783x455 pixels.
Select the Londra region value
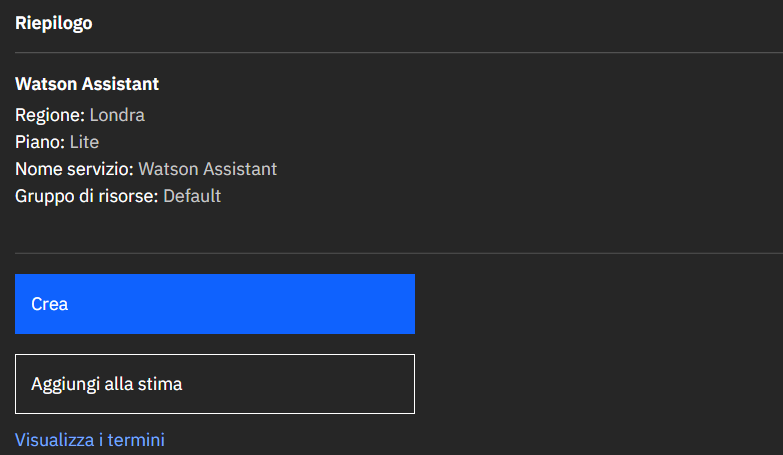point(117,115)
